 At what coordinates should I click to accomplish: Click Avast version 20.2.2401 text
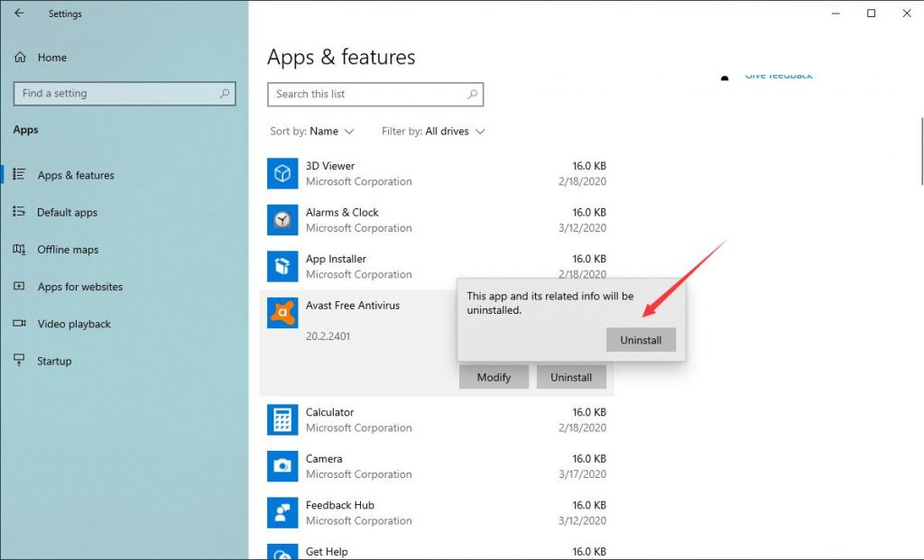[328, 336]
